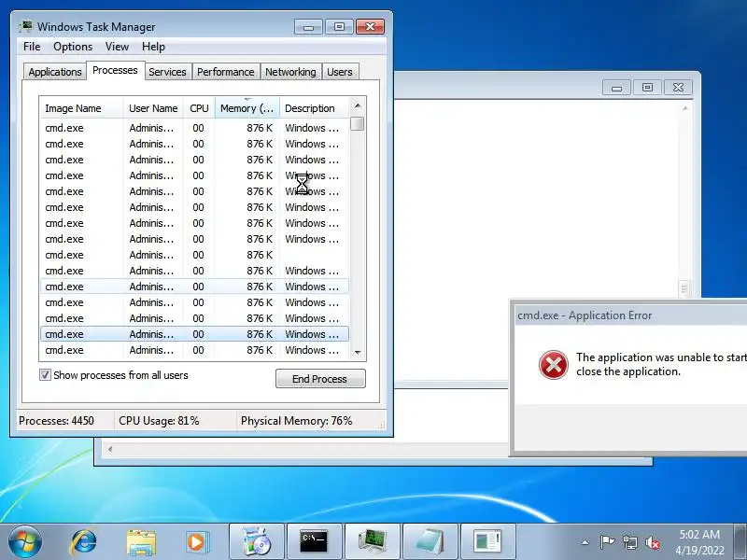Image resolution: width=747 pixels, height=560 pixels.
Task: Open the Options menu
Action: tap(73, 47)
